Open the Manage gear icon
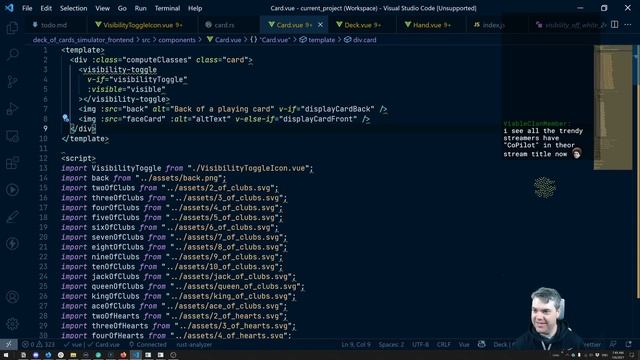 click(x=12, y=324)
